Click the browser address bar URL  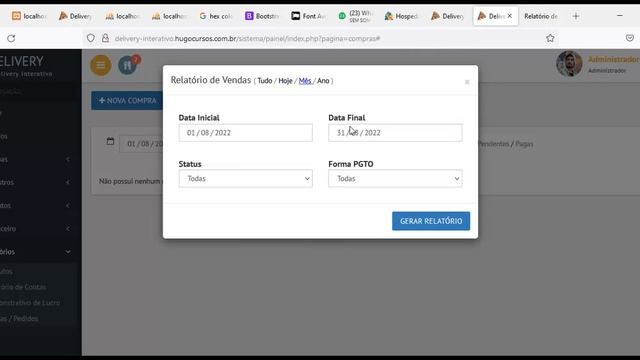tap(247, 39)
